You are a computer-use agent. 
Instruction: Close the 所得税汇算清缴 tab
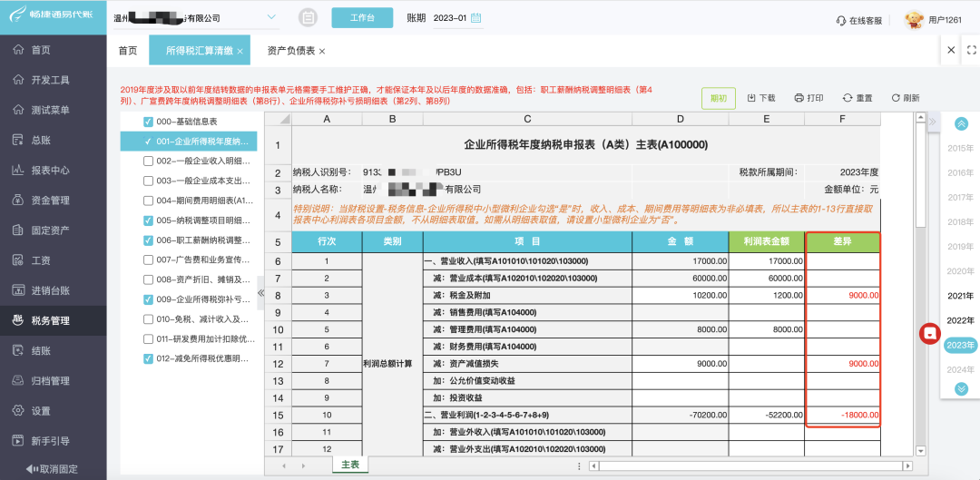240,51
